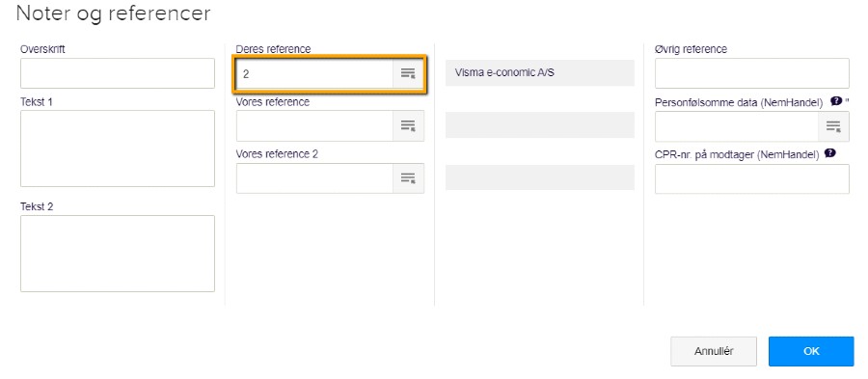Viewport: 868px width, 379px height.
Task: Click the grey name box beside Vores reference
Action: (540, 124)
